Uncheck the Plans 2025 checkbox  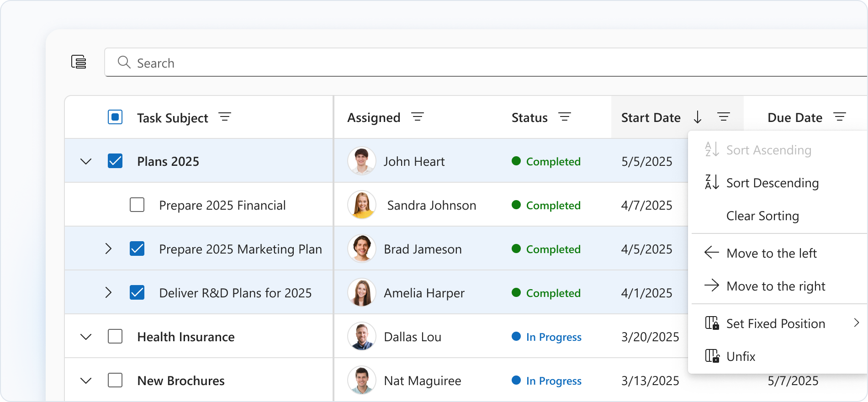(x=115, y=161)
